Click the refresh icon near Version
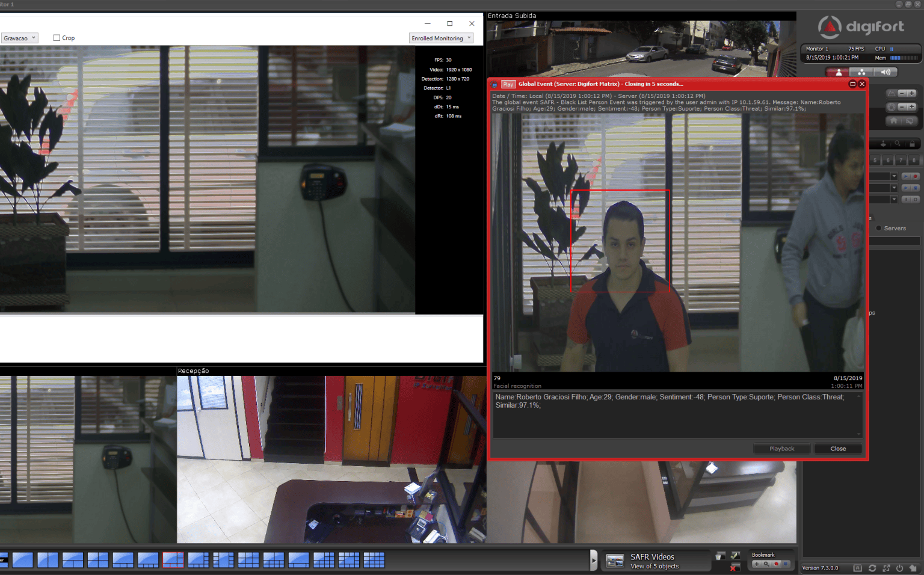 point(872,568)
